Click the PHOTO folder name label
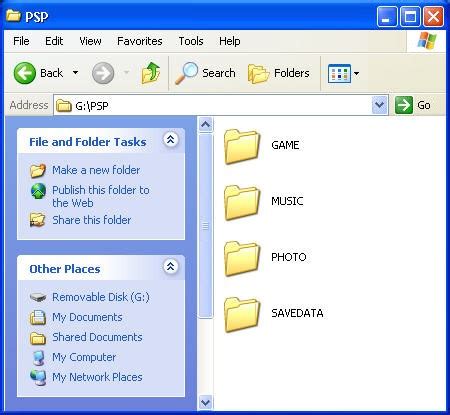 [289, 257]
